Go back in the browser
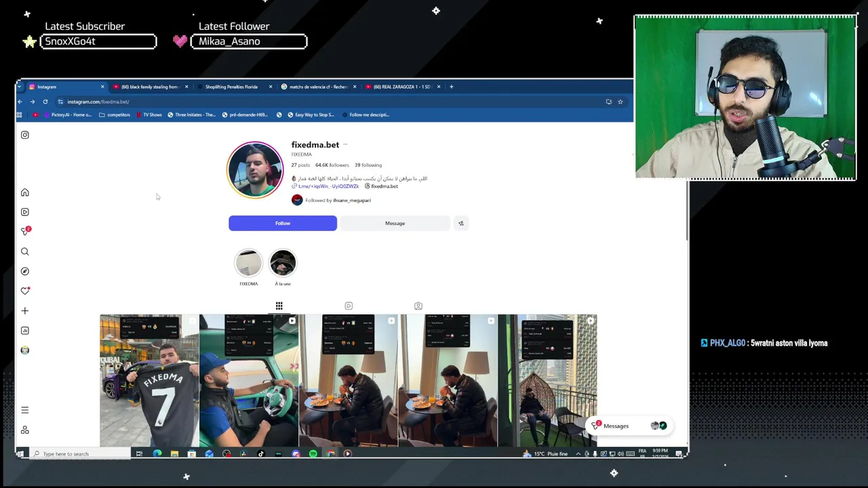Image resolution: width=868 pixels, height=488 pixels. (x=20, y=102)
